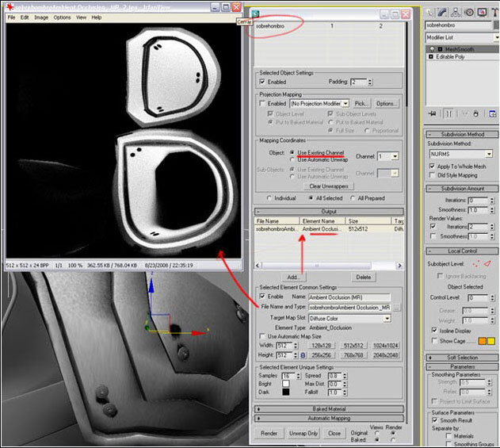This screenshot has height=448, width=500.
Task: Expand the Baked Material rollout
Action: pos(330,408)
